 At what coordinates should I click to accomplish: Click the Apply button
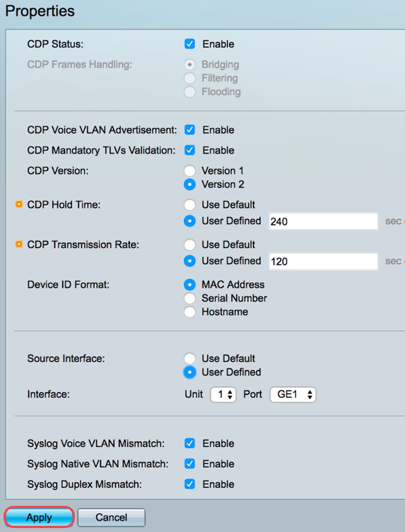point(39,517)
